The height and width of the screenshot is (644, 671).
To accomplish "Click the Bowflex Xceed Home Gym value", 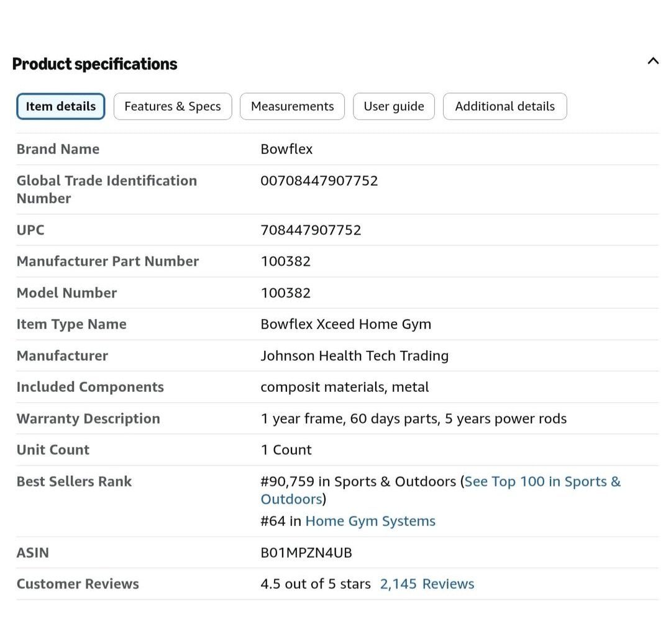I will (x=346, y=324).
